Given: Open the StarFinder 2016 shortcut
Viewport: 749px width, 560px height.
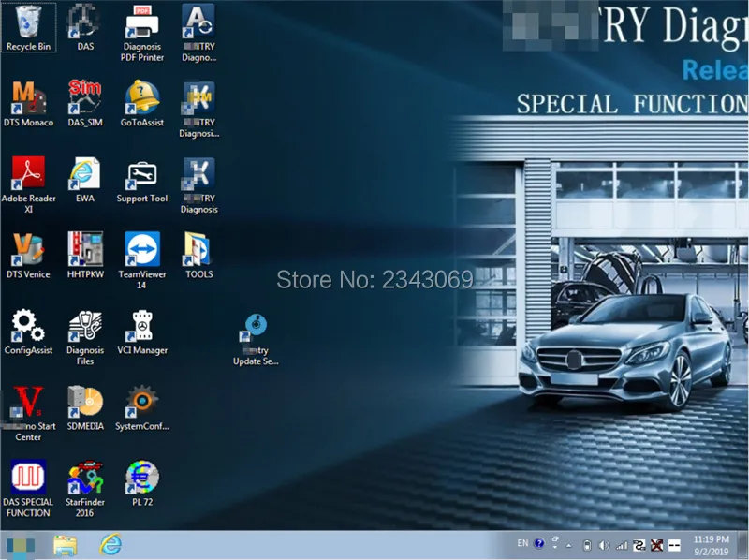Looking at the screenshot, I should pos(85,479).
